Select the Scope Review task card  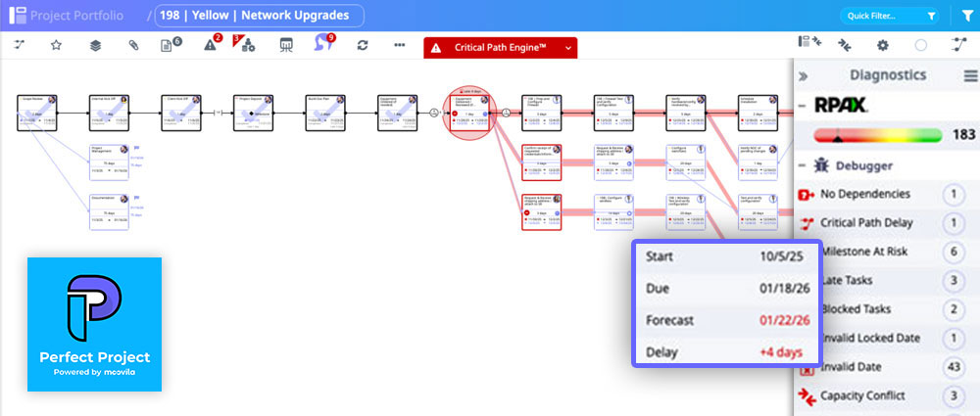click(x=37, y=114)
